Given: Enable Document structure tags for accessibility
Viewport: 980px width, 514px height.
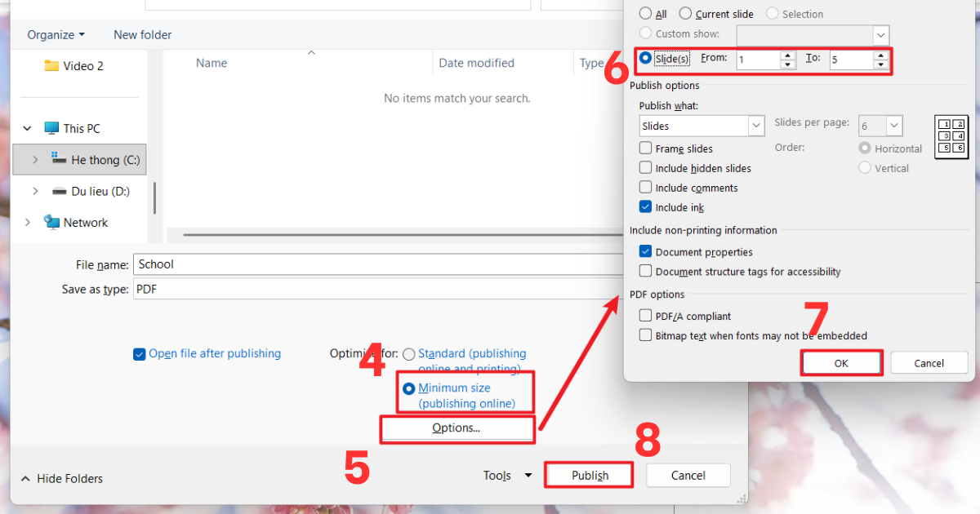Looking at the screenshot, I should (x=646, y=272).
